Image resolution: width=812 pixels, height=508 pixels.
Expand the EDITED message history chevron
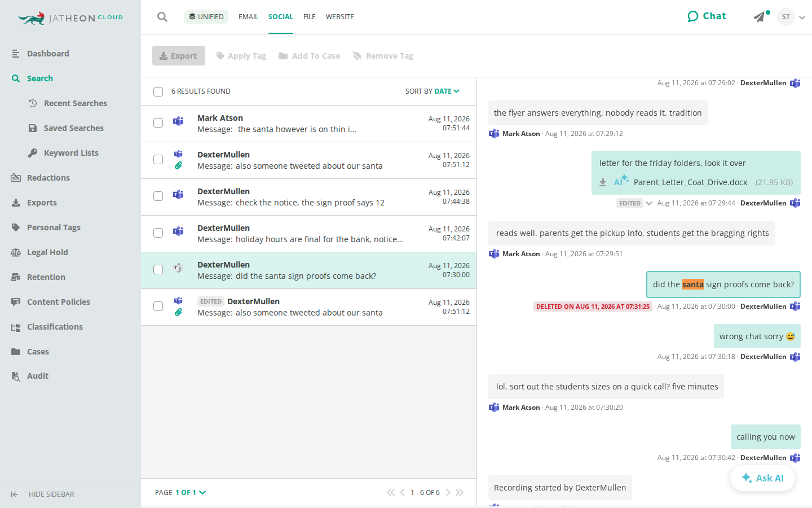coord(649,204)
